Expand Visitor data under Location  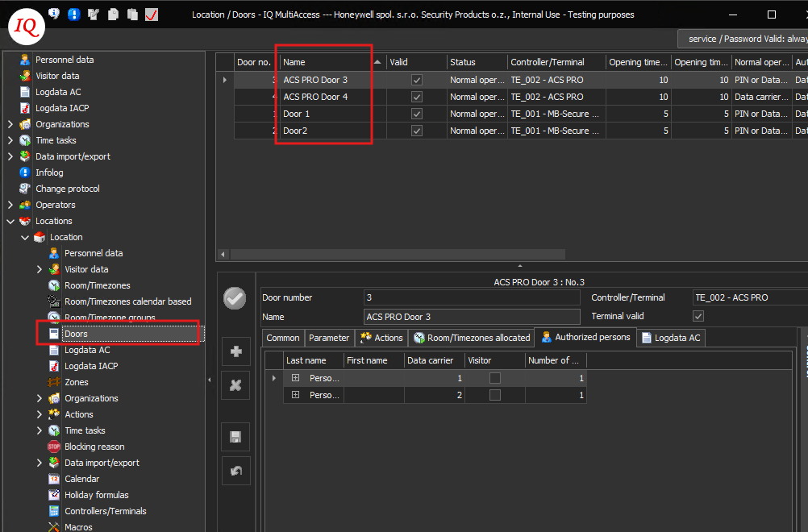40,269
